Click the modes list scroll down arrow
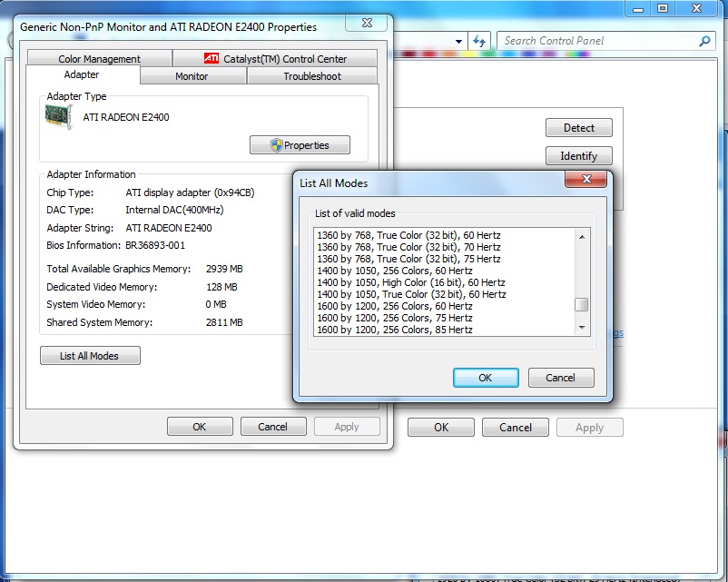 pos(582,328)
